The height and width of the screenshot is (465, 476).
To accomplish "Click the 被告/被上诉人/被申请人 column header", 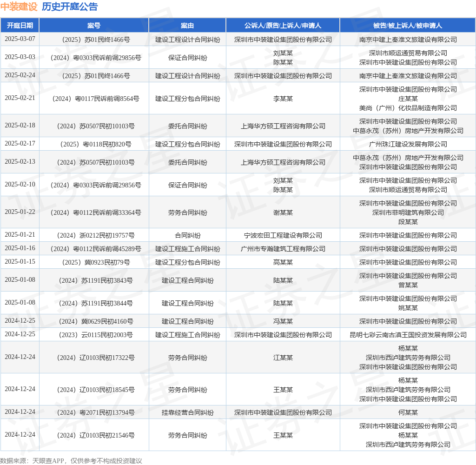I will click(x=408, y=26).
